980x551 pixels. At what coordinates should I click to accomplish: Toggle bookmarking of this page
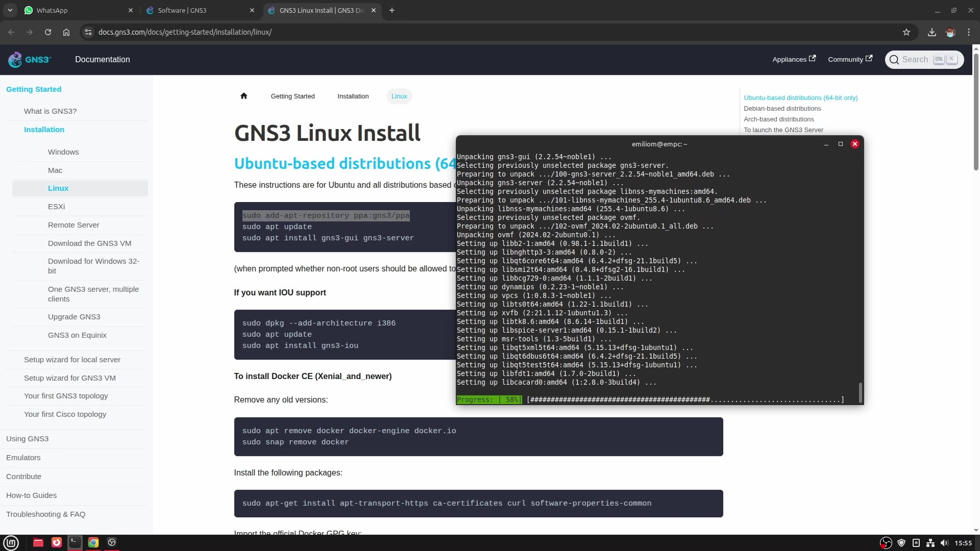906,32
